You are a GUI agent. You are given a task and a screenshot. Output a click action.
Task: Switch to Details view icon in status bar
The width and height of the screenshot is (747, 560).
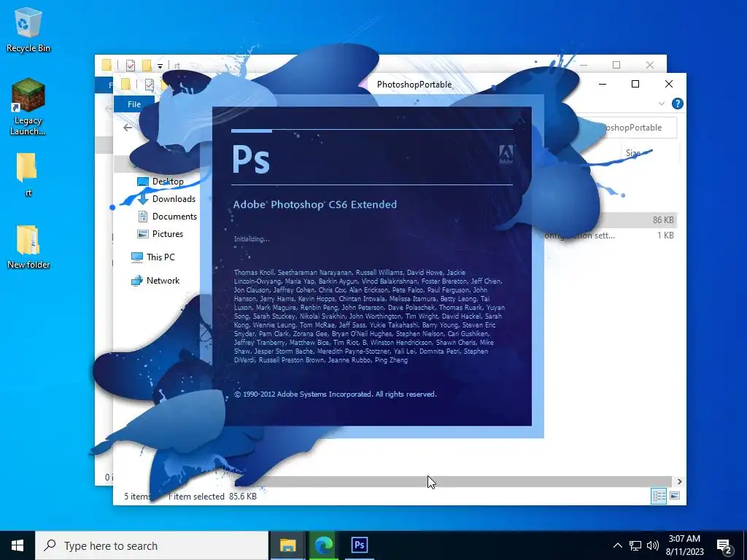pos(659,496)
